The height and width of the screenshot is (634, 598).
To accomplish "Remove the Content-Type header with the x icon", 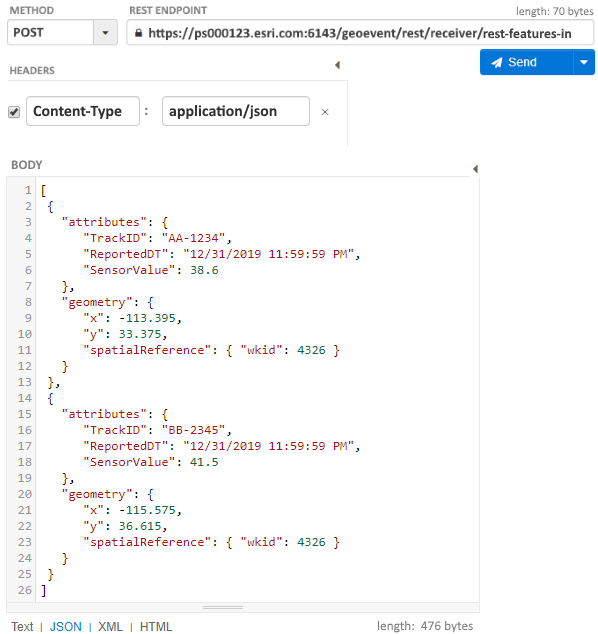I will [x=325, y=112].
